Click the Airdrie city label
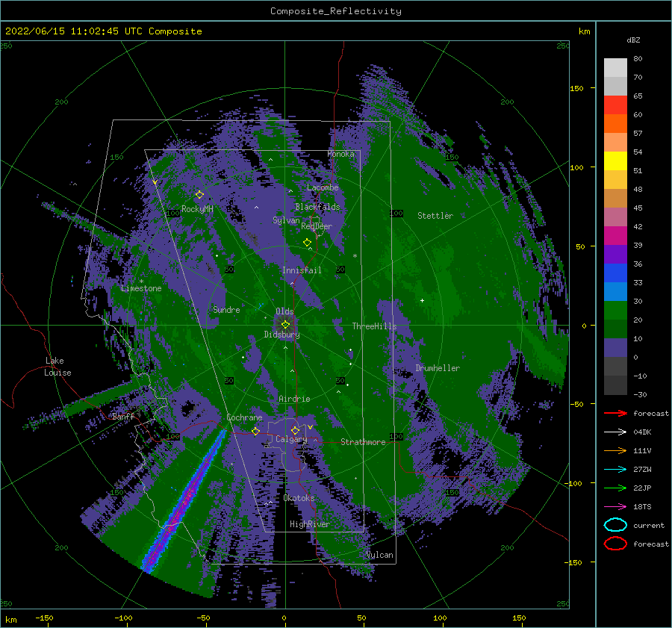 [294, 399]
